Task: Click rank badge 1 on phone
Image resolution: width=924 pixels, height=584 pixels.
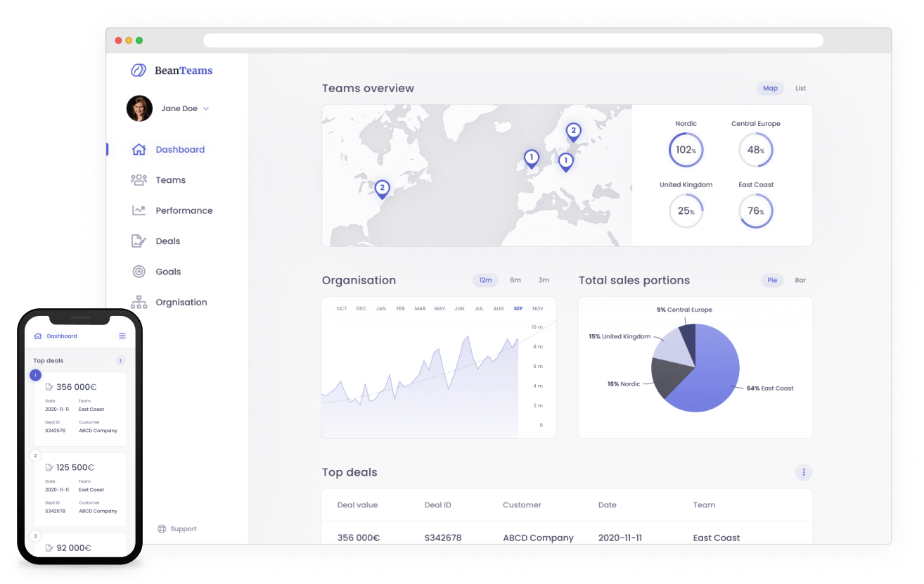Action: point(36,375)
